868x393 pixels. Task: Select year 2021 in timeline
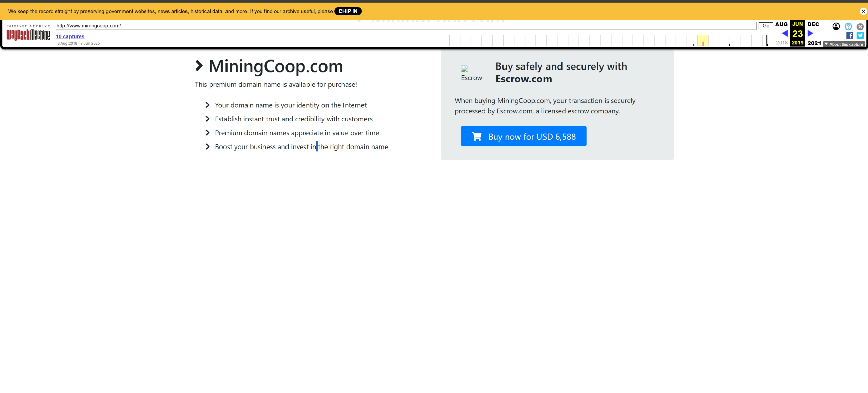(x=814, y=43)
